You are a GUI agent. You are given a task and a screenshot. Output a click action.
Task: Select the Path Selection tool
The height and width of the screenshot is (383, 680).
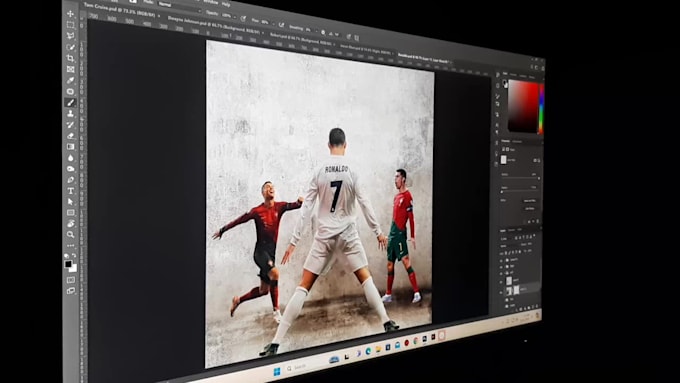pos(70,202)
